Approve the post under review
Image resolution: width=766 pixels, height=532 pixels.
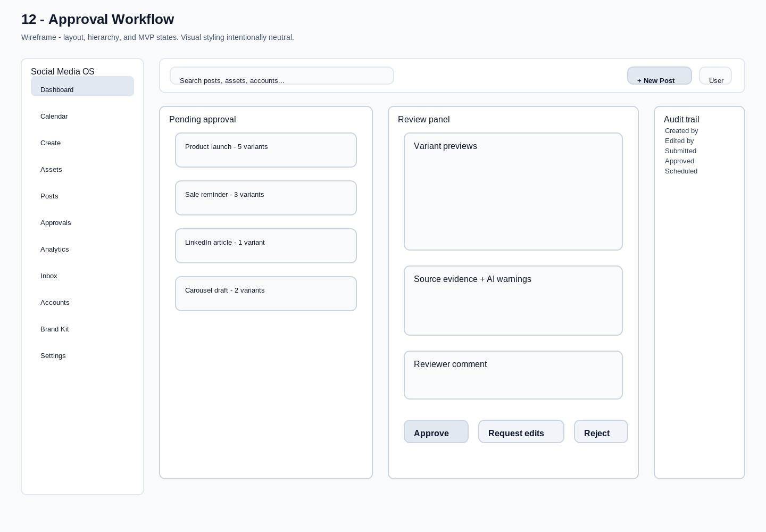click(436, 431)
